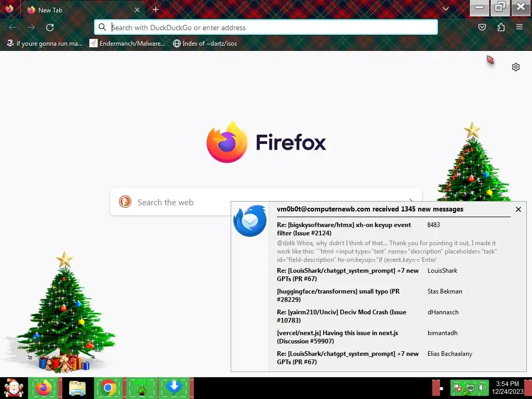Click the notification header about 1345 new messages
Viewport: 532px width, 399px height.
[x=370, y=209]
